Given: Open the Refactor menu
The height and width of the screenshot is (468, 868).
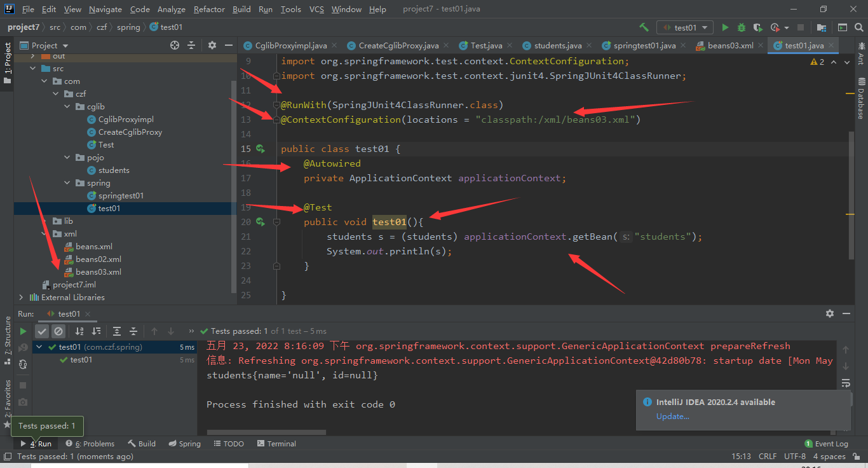Looking at the screenshot, I should (209, 9).
